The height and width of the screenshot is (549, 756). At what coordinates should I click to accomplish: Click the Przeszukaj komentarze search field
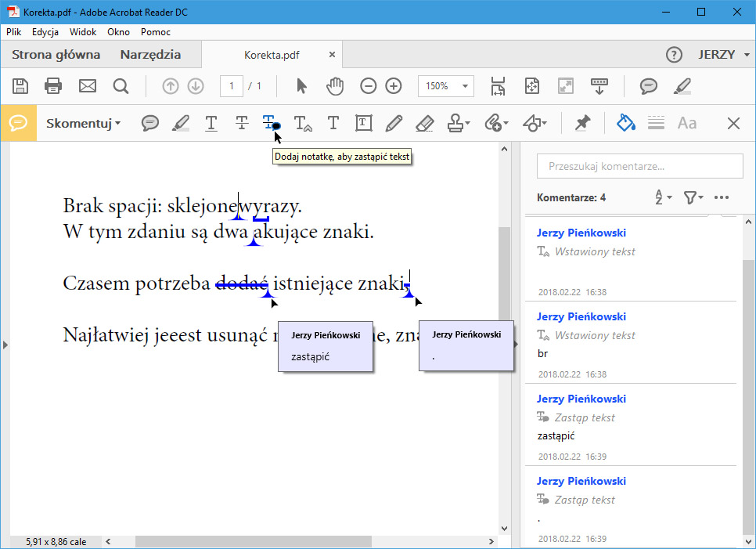tap(639, 166)
